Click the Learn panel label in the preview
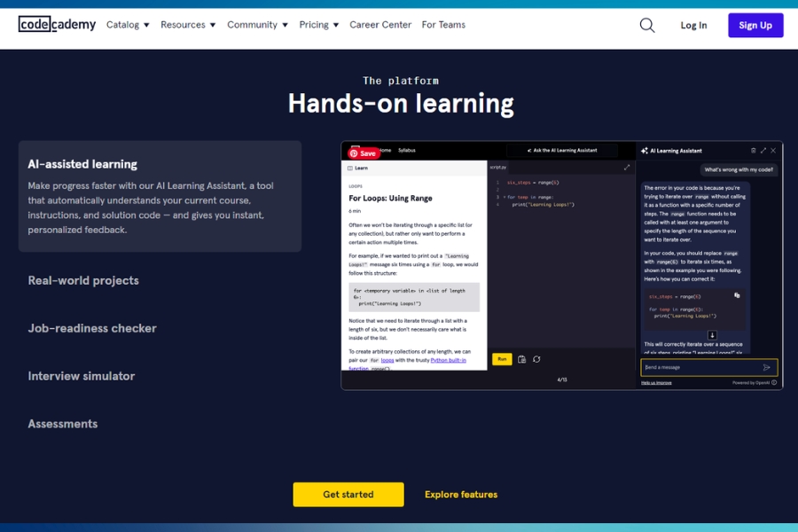Image resolution: width=798 pixels, height=532 pixels. tap(358, 168)
